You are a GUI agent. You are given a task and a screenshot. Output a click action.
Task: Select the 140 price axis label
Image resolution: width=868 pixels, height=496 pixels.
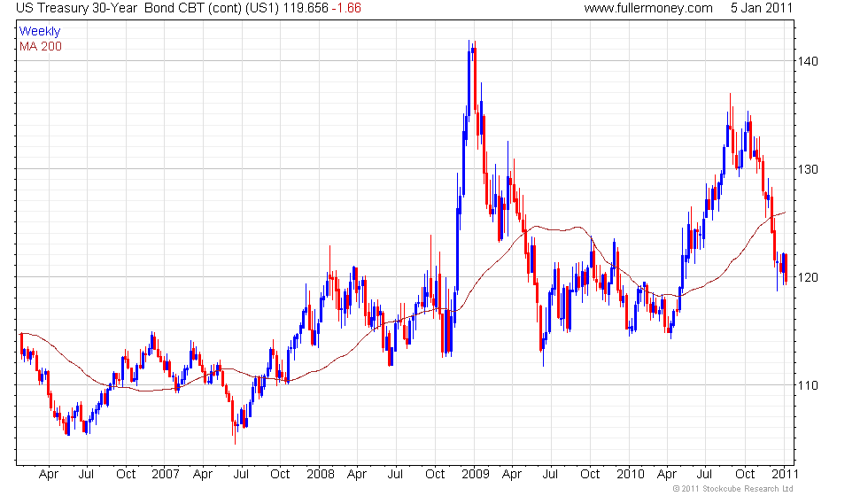point(808,61)
